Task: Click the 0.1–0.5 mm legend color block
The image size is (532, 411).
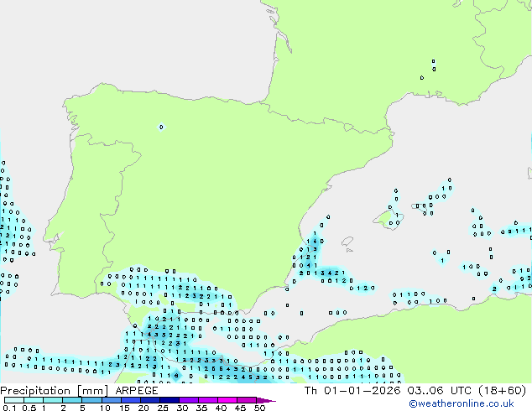Action: click(x=14, y=400)
